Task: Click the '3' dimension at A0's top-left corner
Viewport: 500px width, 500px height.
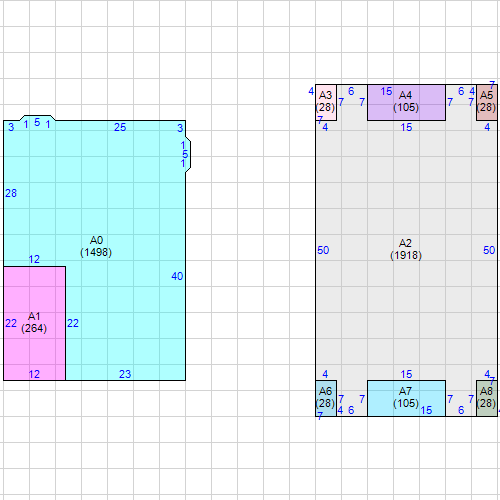Action: coord(11,127)
